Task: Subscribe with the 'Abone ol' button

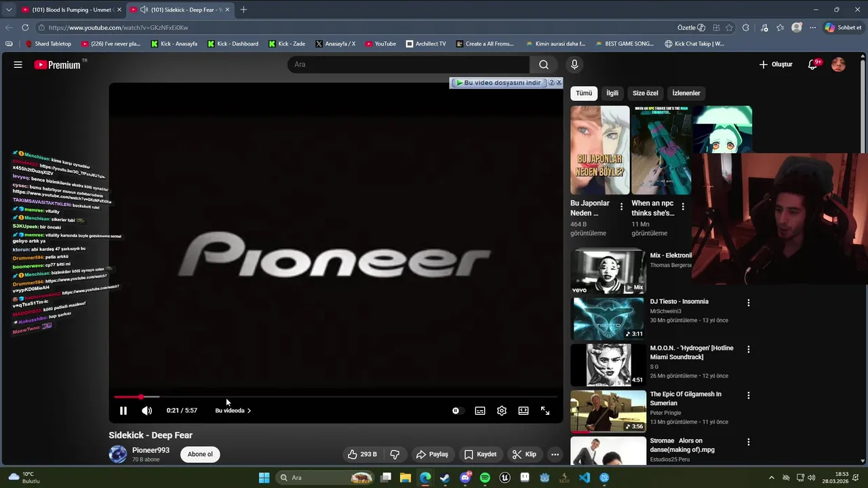Action: click(x=200, y=454)
